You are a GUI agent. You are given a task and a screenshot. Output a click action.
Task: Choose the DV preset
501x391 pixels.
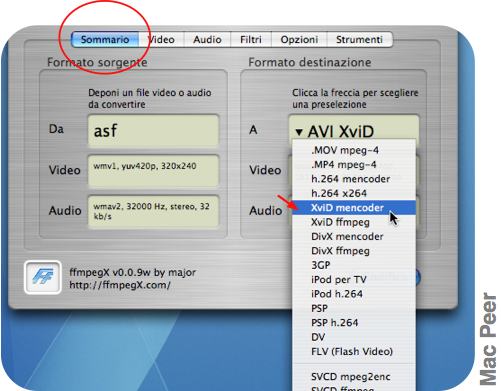pyautogui.click(x=354, y=337)
